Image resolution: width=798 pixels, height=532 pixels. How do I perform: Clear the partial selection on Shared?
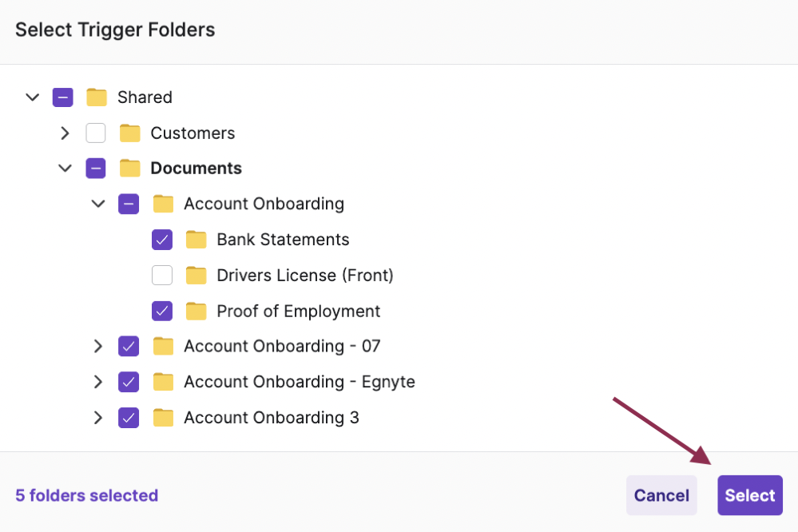pyautogui.click(x=62, y=97)
